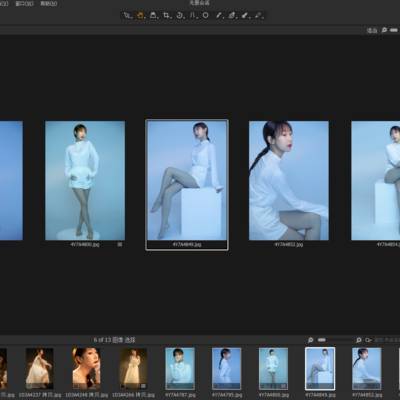
Task: Click the 适合 fit-to-view button
Action: tap(372, 30)
